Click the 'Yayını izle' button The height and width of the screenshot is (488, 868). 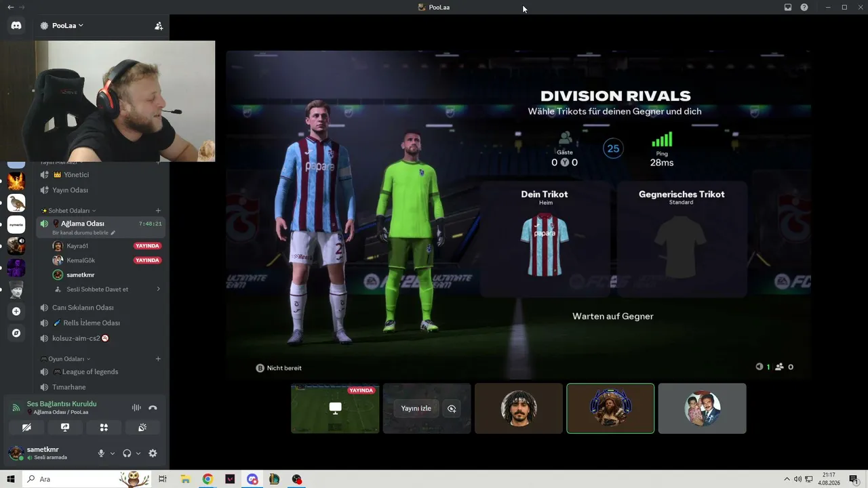(416, 409)
